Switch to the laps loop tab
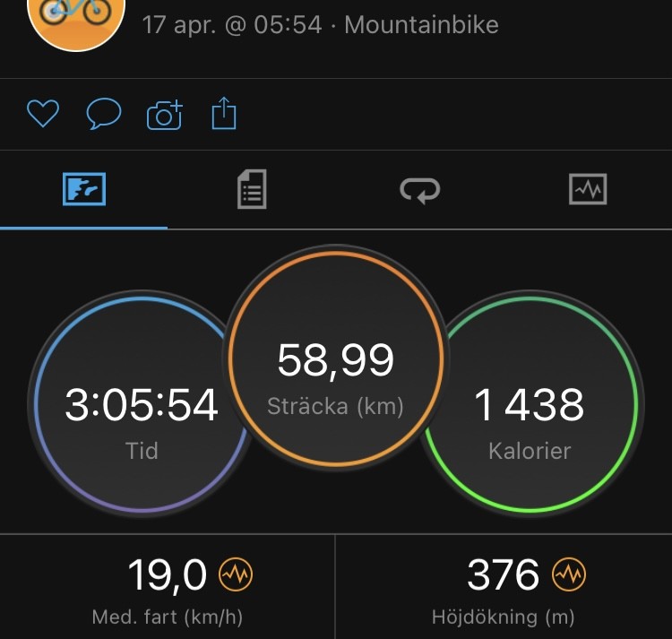Image resolution: width=672 pixels, height=639 pixels. tap(419, 190)
